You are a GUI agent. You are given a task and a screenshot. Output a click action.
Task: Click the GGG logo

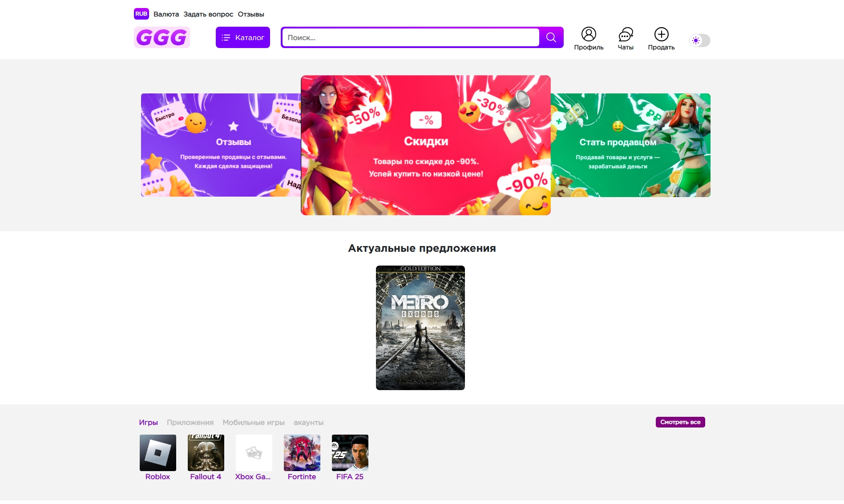[162, 37]
